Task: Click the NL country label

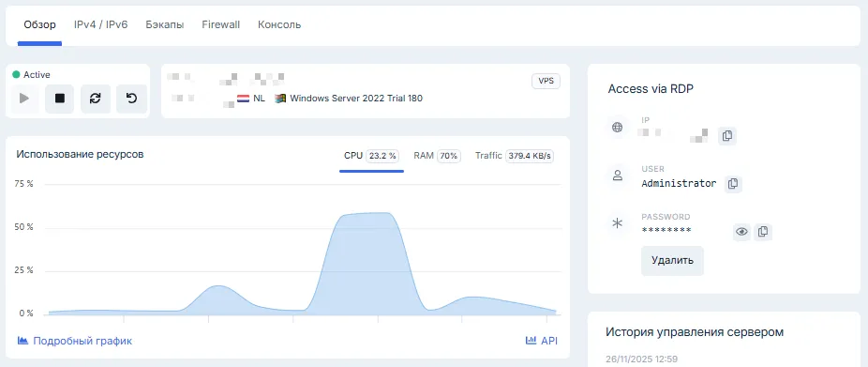Action: (259, 99)
